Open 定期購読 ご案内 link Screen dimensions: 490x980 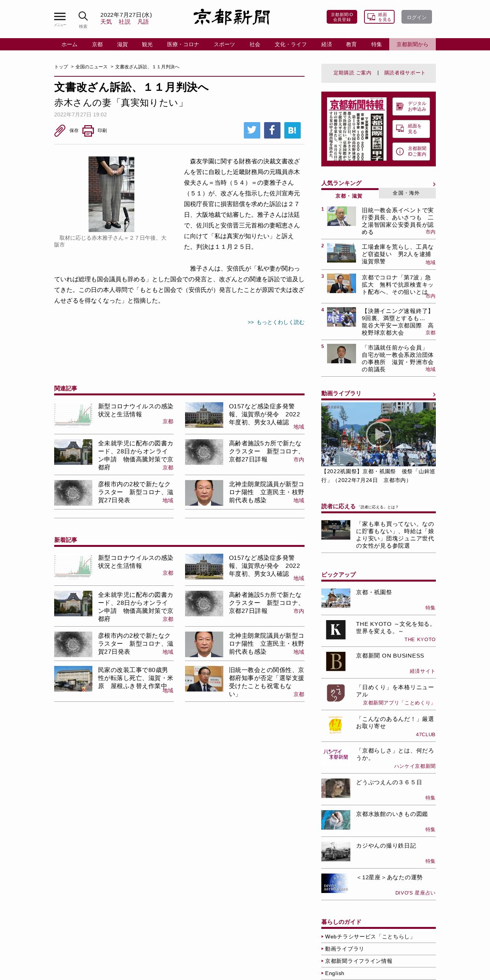coord(352,73)
